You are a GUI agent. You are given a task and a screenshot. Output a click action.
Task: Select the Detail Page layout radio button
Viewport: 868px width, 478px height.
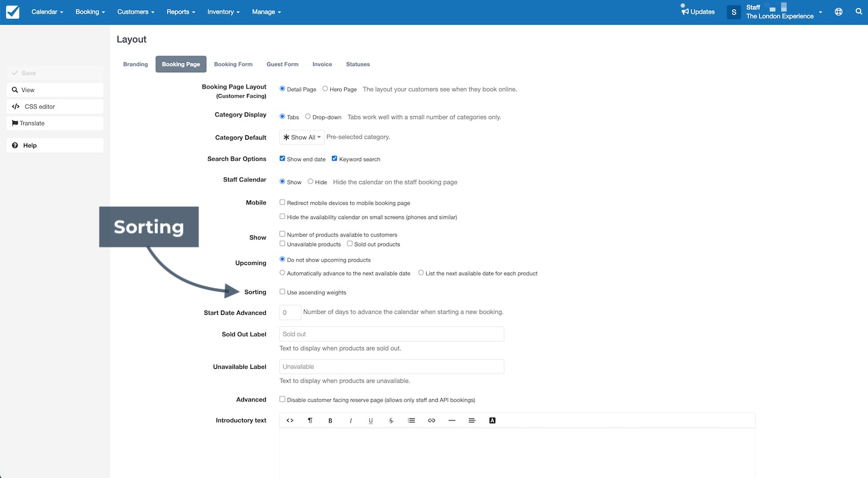282,89
